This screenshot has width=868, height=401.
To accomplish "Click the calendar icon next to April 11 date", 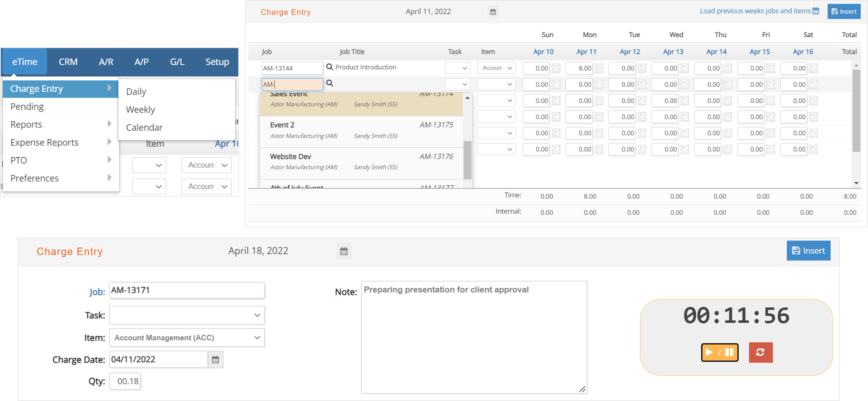I will pyautogui.click(x=493, y=12).
